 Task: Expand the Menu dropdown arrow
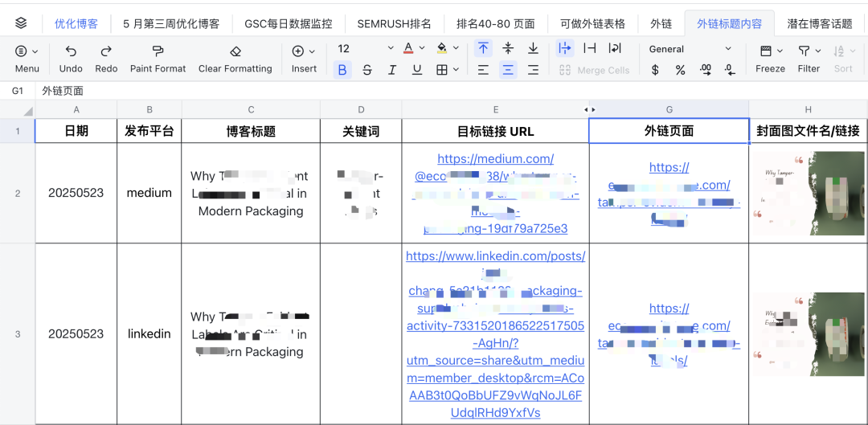35,51
